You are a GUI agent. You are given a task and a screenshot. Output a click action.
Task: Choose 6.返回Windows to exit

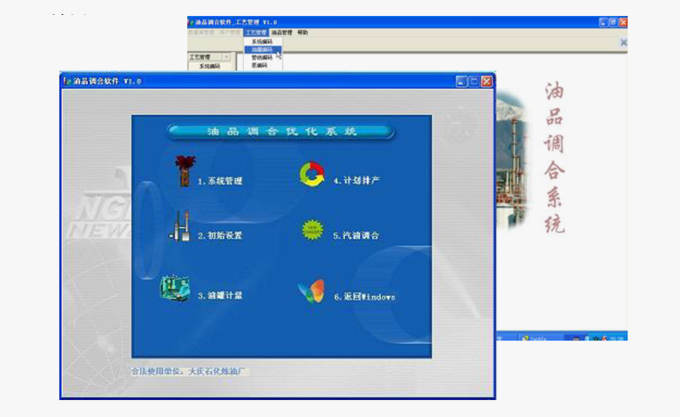point(364,297)
